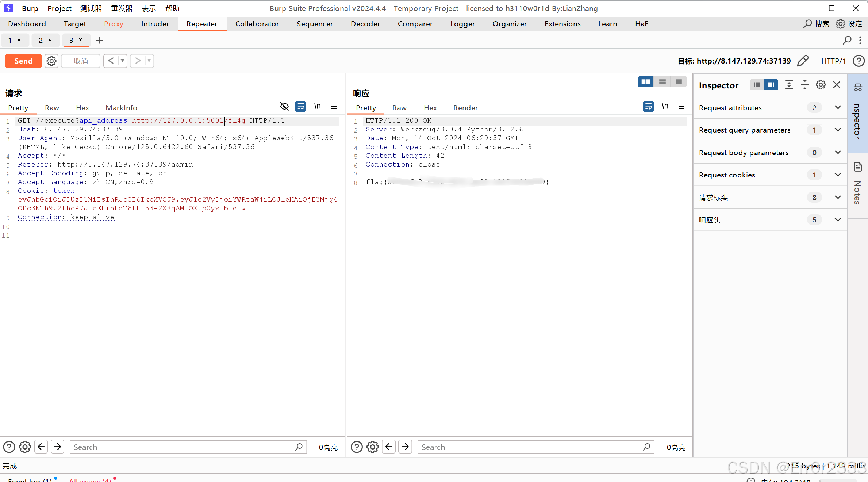Image resolution: width=868 pixels, height=482 pixels.
Task: Expand Request cookies section
Action: (838, 175)
